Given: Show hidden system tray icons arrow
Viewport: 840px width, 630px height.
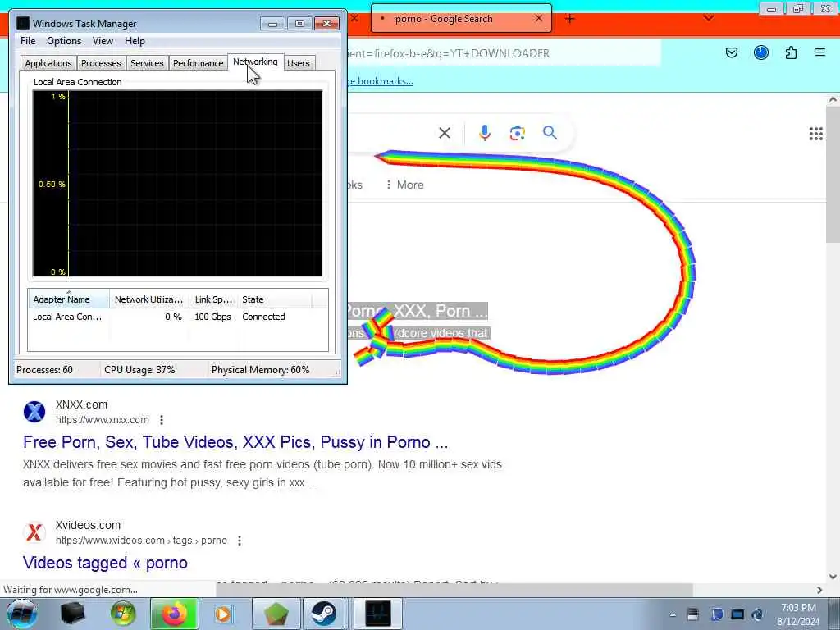Looking at the screenshot, I should pyautogui.click(x=673, y=614).
